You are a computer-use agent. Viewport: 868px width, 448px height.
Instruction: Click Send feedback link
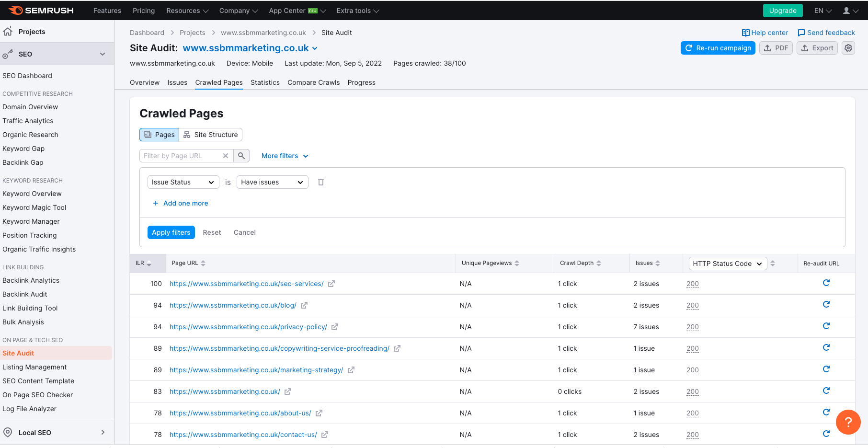(x=826, y=33)
